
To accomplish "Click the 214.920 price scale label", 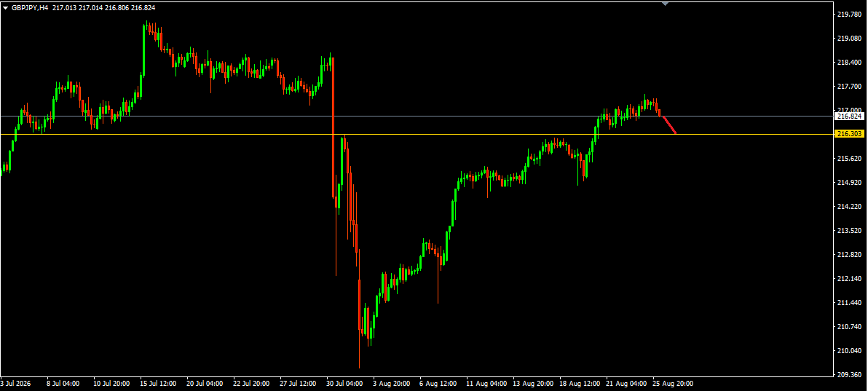I will pyautogui.click(x=850, y=182).
